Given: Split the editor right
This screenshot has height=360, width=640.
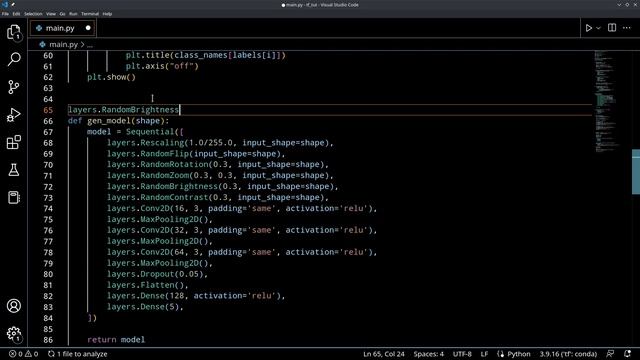Looking at the screenshot, I should click(612, 28).
